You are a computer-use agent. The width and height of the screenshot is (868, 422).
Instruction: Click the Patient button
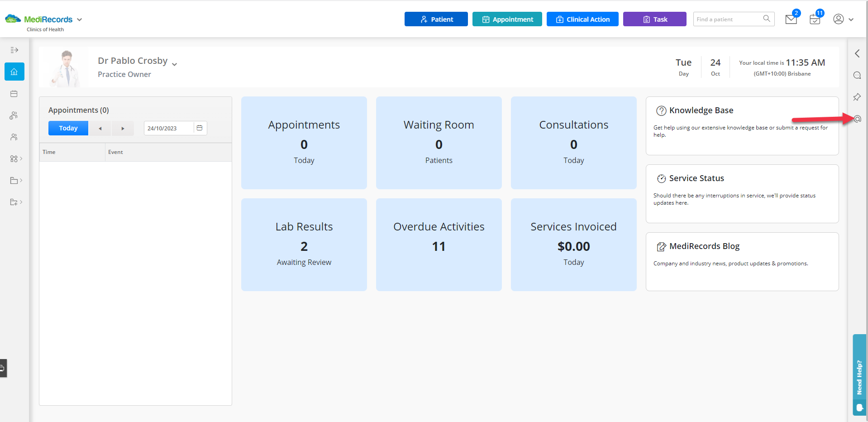[436, 19]
